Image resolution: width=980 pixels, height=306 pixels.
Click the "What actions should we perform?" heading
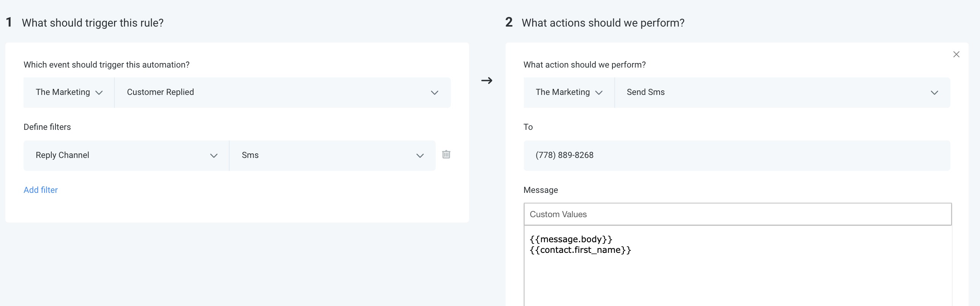[x=603, y=23]
